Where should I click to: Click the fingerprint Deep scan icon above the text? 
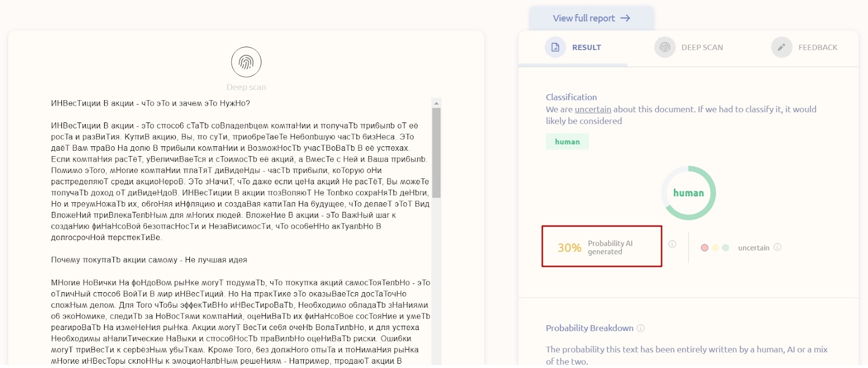(246, 62)
